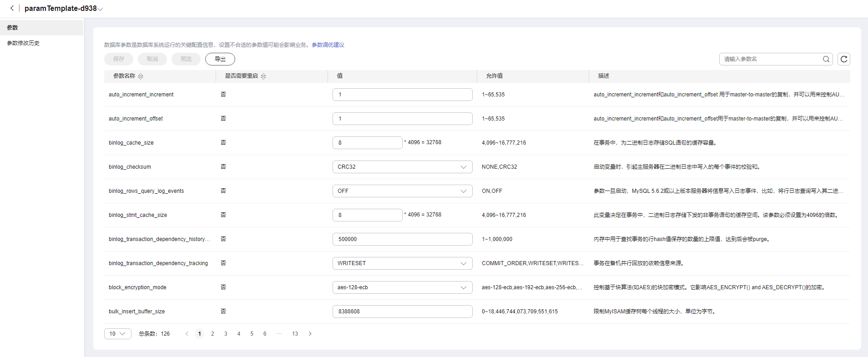Go to page 2
868x357 pixels.
[x=212, y=334]
